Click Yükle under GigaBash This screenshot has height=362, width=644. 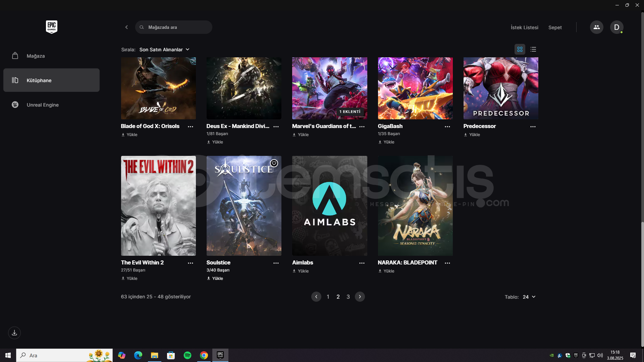pos(386,142)
